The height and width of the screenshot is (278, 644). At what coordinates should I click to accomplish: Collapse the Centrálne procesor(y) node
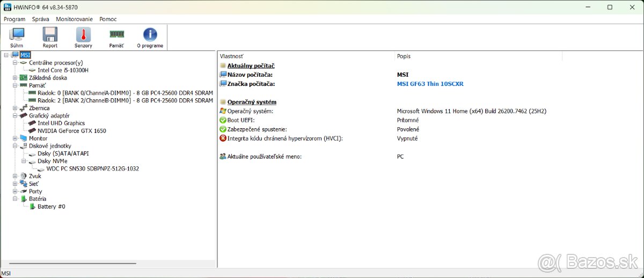pos(15,63)
